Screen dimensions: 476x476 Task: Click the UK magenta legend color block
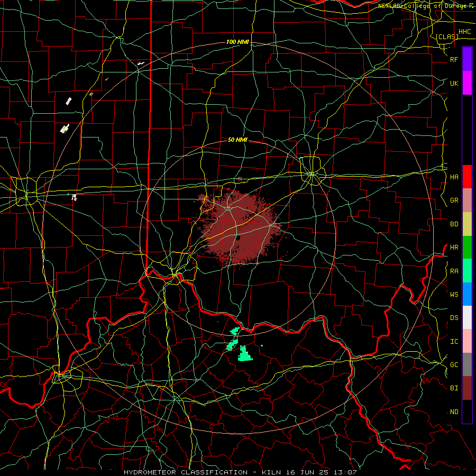tap(467, 83)
